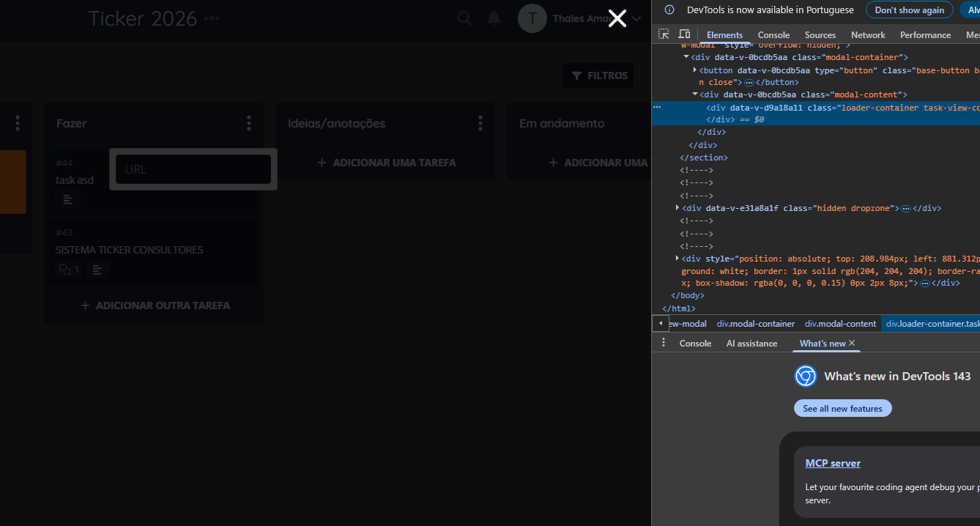Open the notifications bell

tap(494, 18)
